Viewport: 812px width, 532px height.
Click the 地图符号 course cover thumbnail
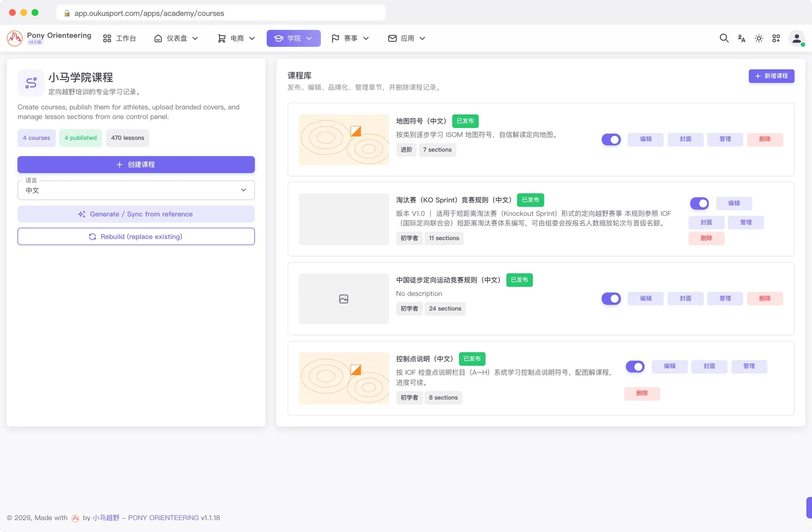click(344, 139)
